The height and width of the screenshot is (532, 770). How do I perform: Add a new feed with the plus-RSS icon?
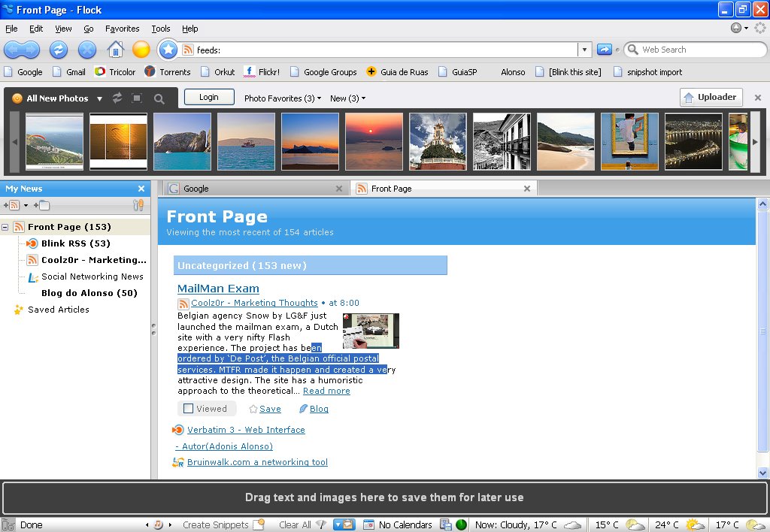[x=12, y=205]
